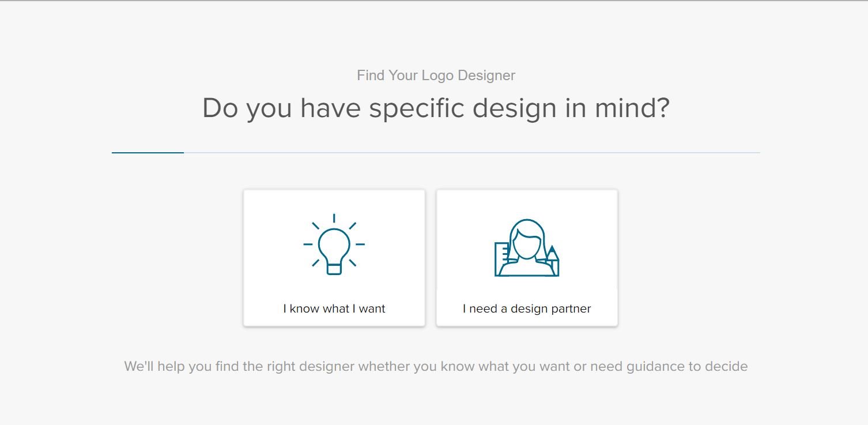Image resolution: width=868 pixels, height=425 pixels.
Task: Click the woman designer icon
Action: coord(527,247)
